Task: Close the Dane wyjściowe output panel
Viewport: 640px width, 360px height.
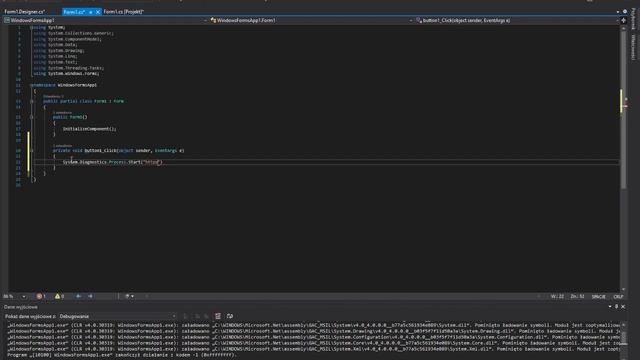Action: [623, 307]
